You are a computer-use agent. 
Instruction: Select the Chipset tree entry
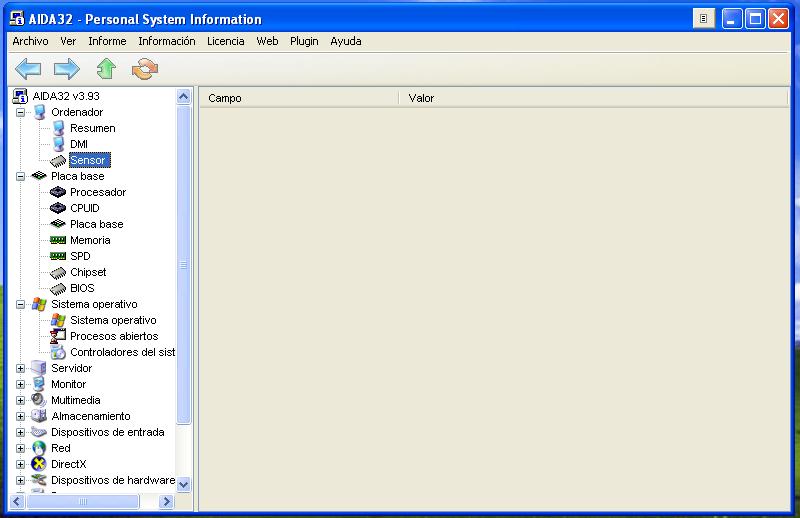click(x=88, y=272)
